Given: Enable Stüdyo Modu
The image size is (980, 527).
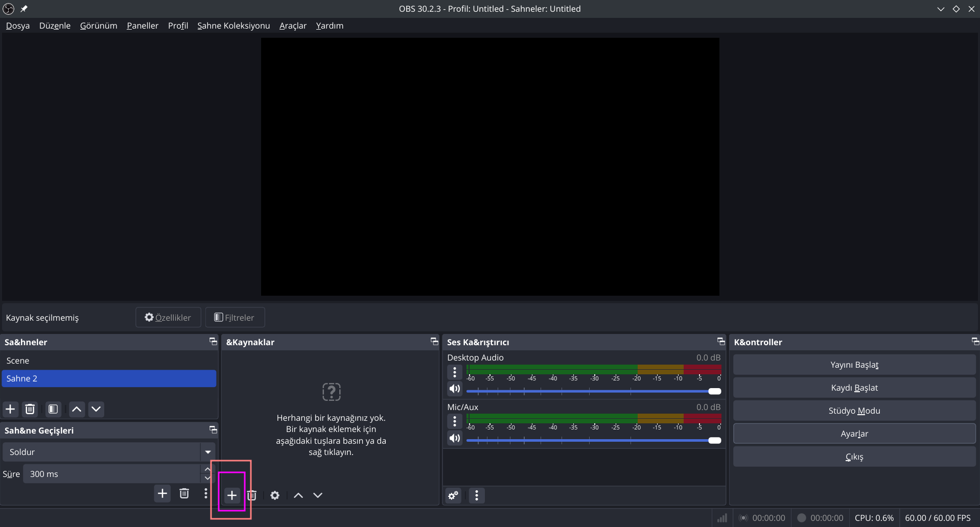Looking at the screenshot, I should tap(854, 411).
